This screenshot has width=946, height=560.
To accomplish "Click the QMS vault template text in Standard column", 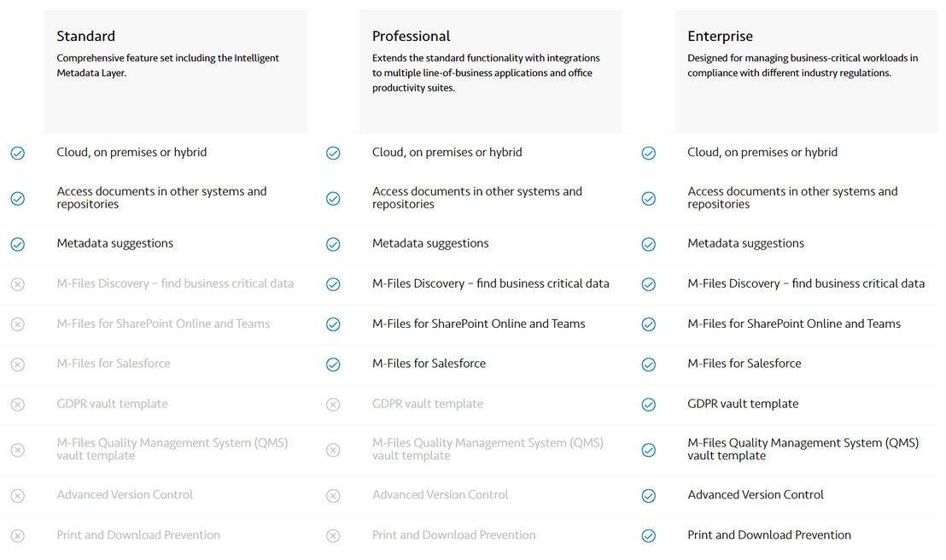I will coord(172,449).
